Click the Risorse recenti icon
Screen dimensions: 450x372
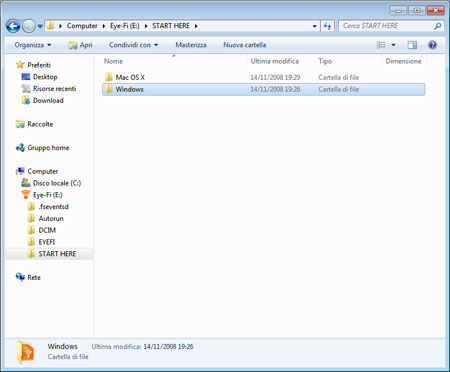click(x=26, y=89)
